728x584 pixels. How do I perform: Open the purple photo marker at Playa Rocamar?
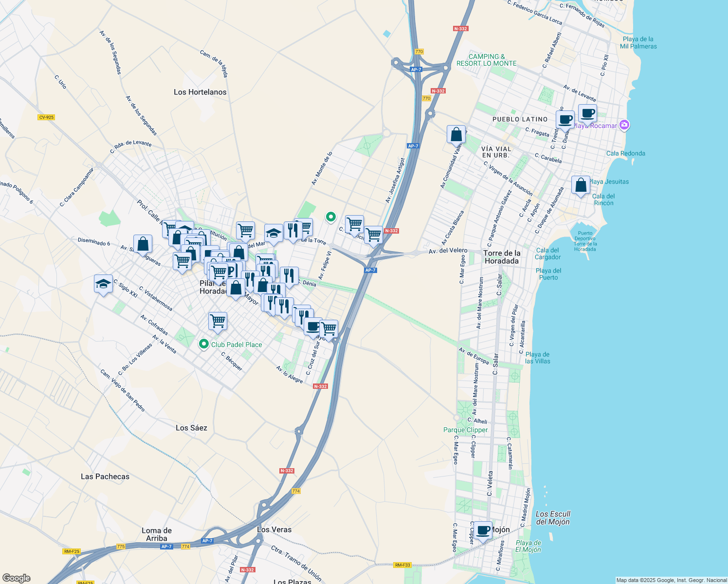point(624,125)
